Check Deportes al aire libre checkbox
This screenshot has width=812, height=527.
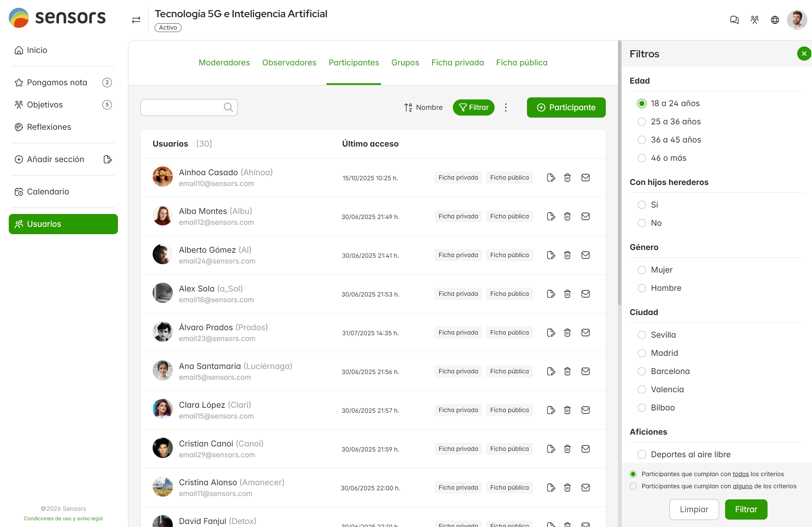(642, 454)
